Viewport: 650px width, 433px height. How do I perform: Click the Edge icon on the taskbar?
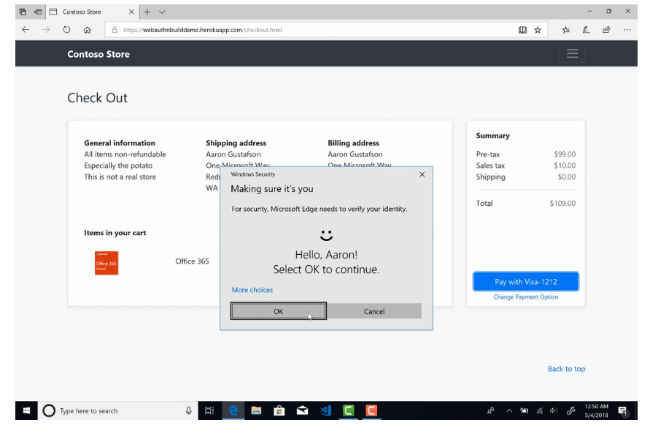(233, 411)
